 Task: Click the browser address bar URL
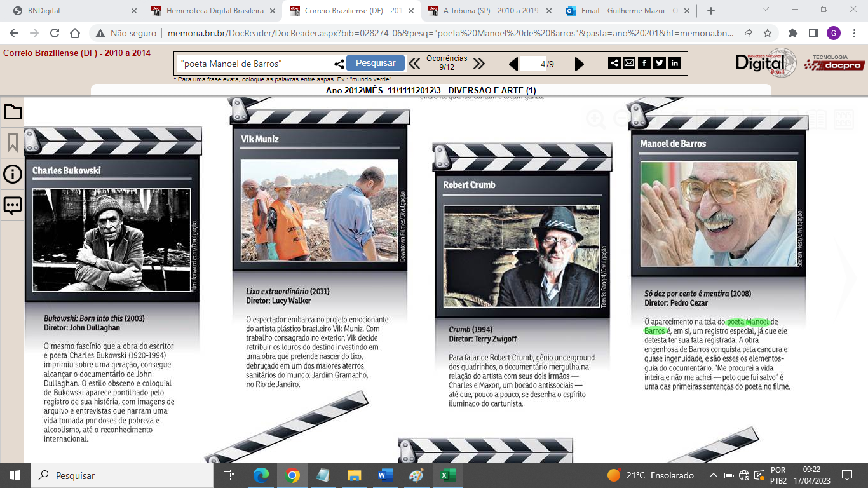click(449, 34)
